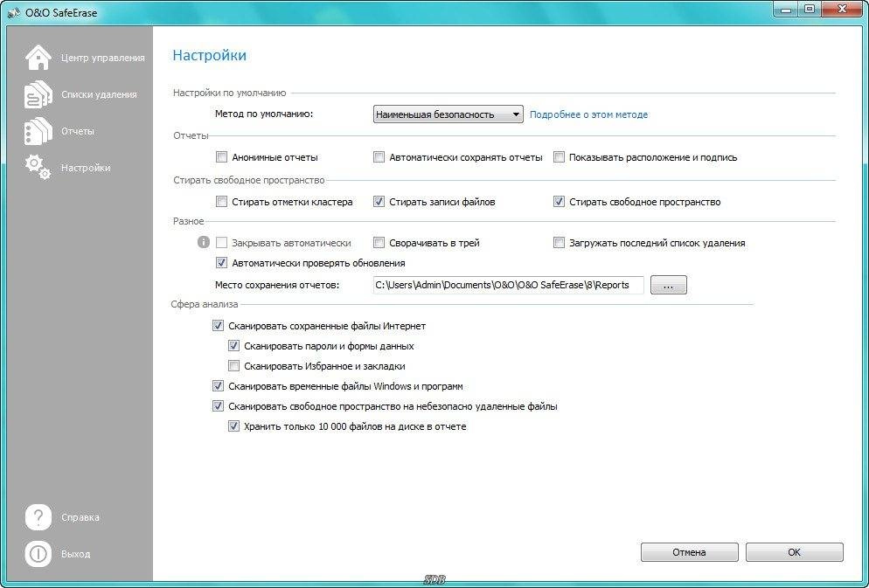This screenshot has height=588, width=869.
Task: Click the Отчеты section heading in settings
Action: point(191,135)
